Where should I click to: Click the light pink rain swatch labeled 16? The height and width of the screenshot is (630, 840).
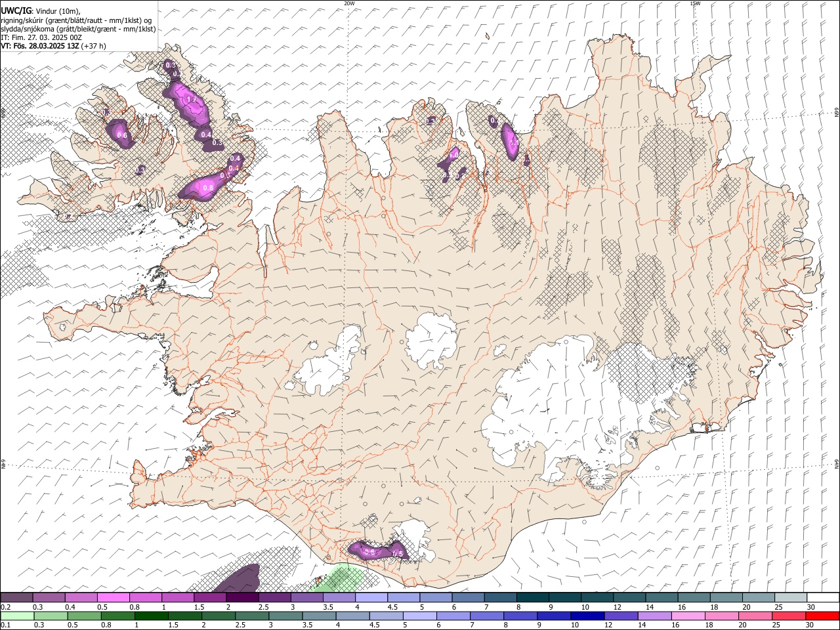coord(688,616)
